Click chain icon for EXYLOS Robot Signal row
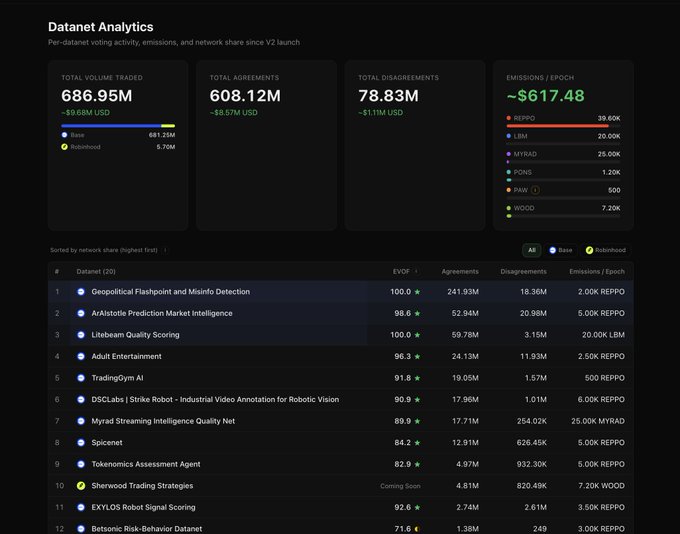The width and height of the screenshot is (680, 534). pos(81,507)
